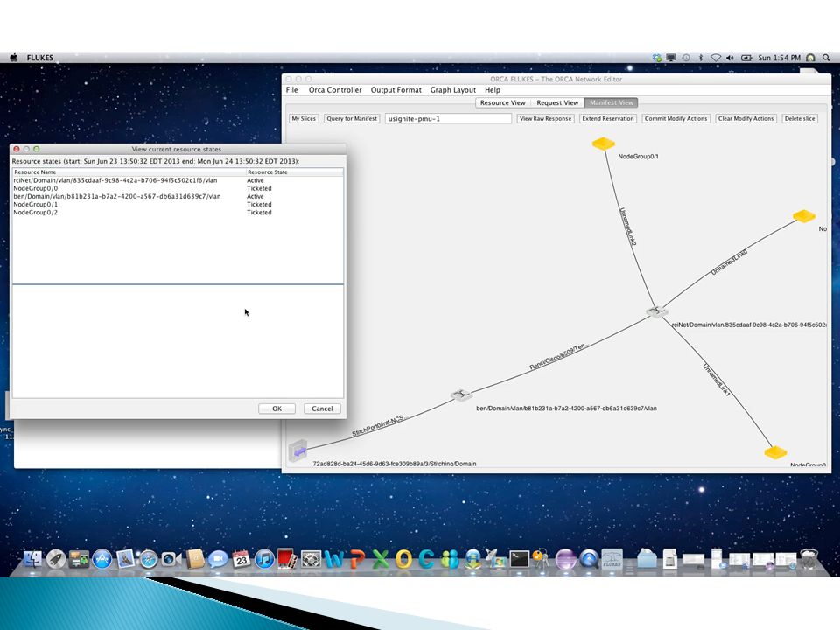Click the Stitching/Domain stitchport node icon
Screen dimensions: 840x630
click(297, 451)
